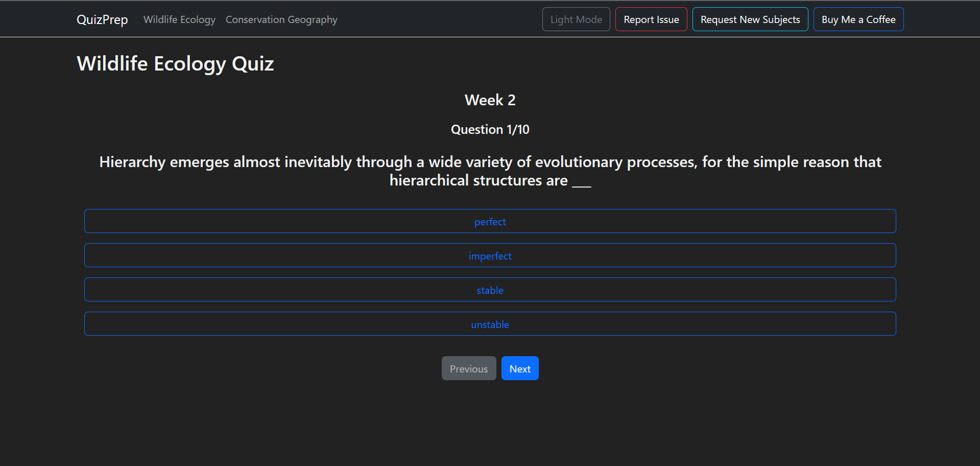Image resolution: width=980 pixels, height=466 pixels.
Task: Click the 'Week 2' heading
Action: pyautogui.click(x=490, y=100)
